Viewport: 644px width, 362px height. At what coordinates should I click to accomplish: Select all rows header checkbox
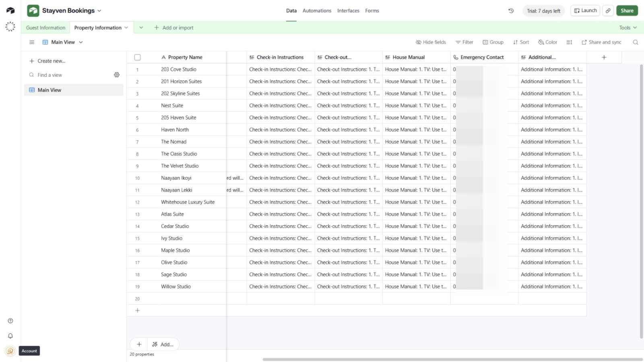pos(137,57)
